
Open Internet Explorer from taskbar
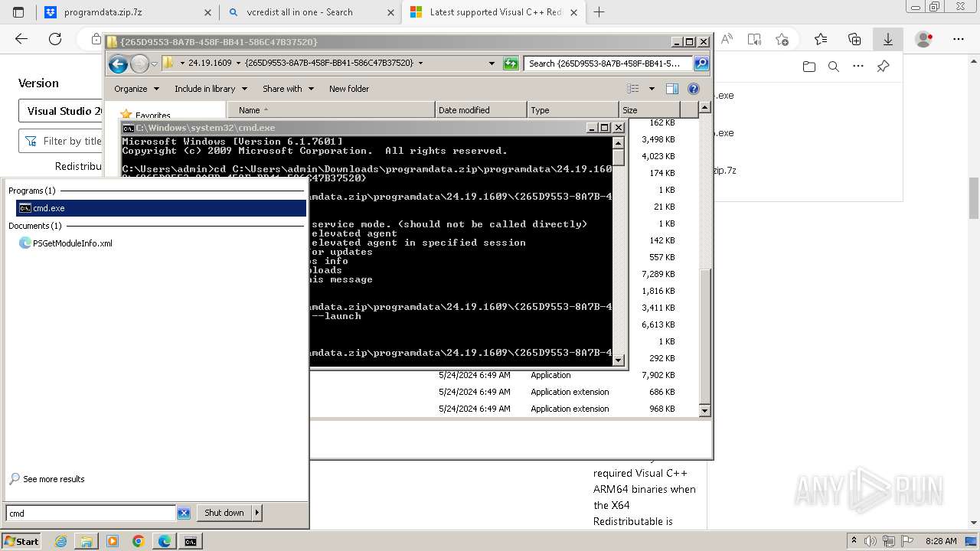point(60,541)
